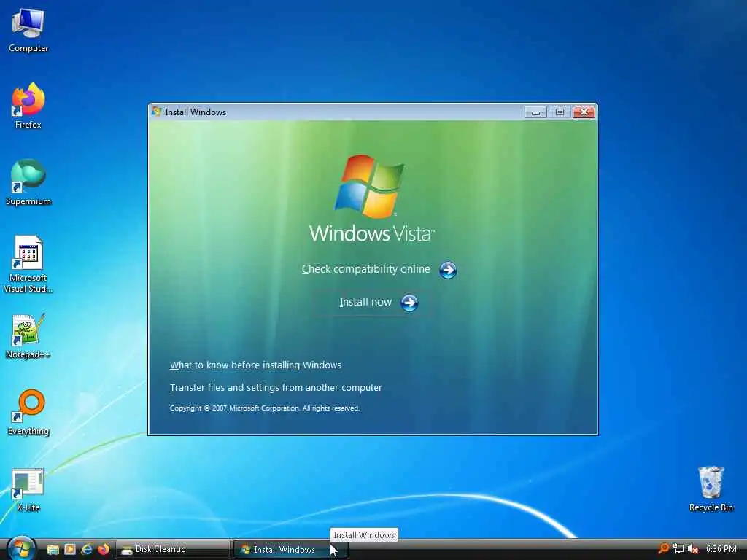Open What to know before installing Windows
The image size is (747, 560).
tap(255, 365)
